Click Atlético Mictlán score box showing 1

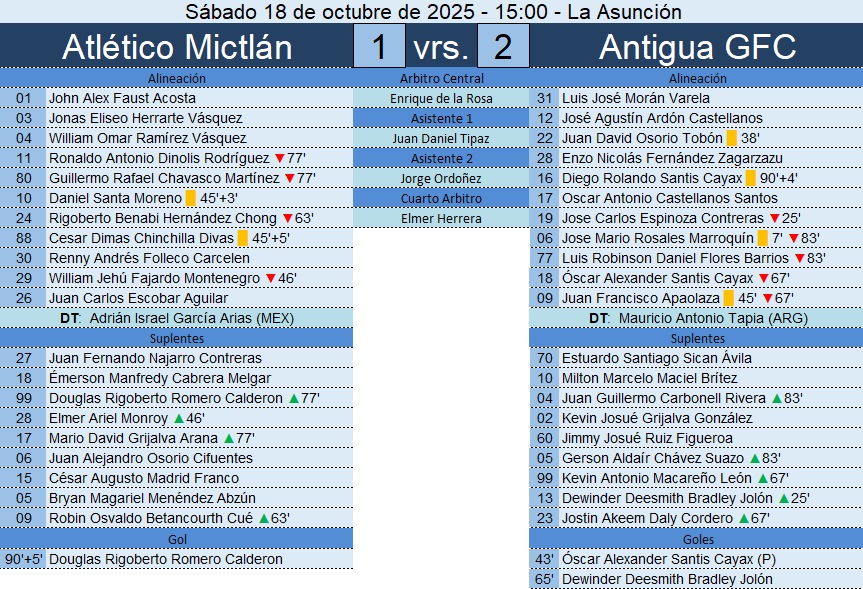(379, 47)
